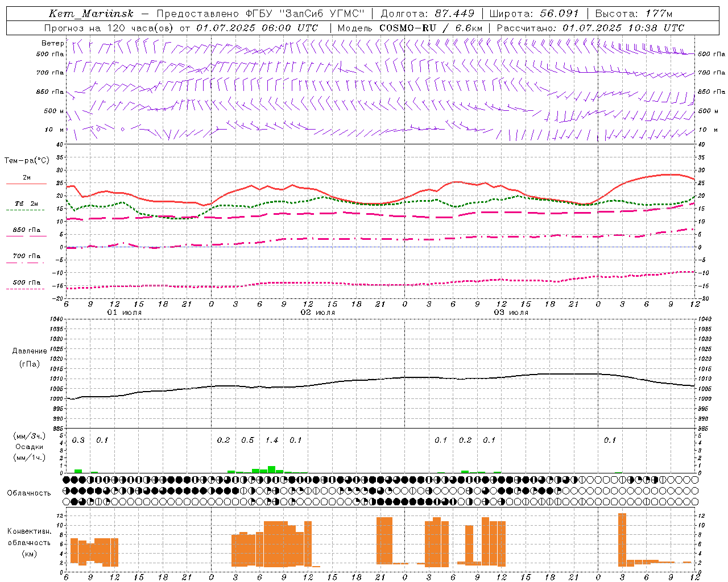This screenshot has width=728, height=582.
Task: Click the '500 м' wind level label on left
Action: [55, 111]
